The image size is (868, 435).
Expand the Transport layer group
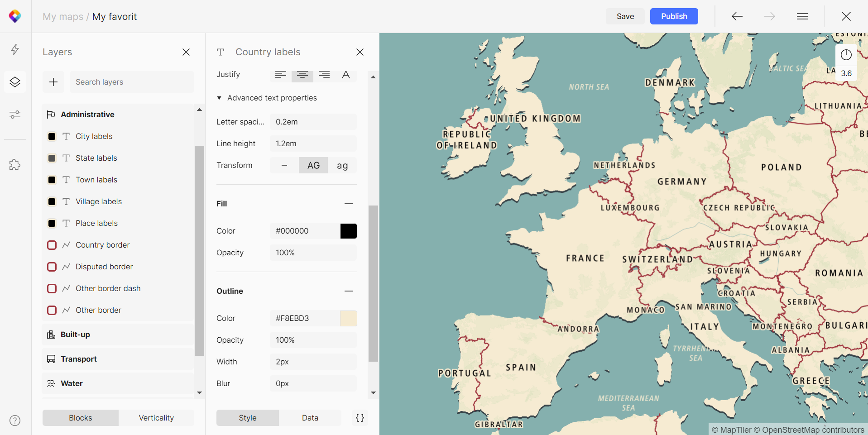pyautogui.click(x=79, y=359)
